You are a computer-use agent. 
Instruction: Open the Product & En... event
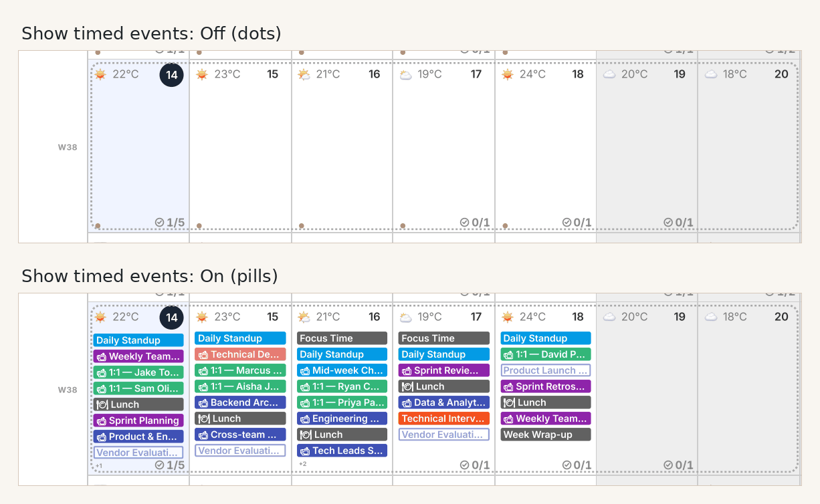pyautogui.click(x=138, y=436)
